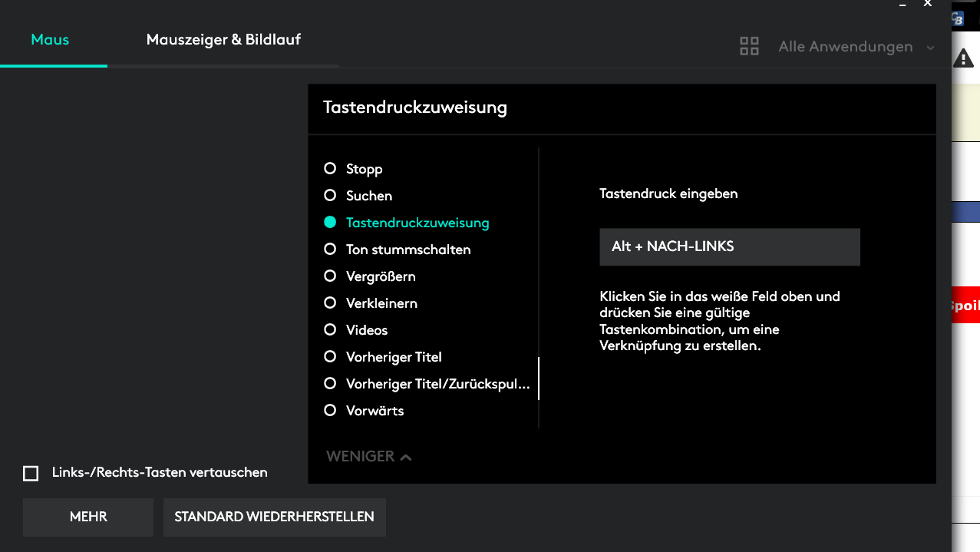Viewport: 980px width, 552px height.
Task: Choose Ton stummschalten option
Action: coord(331,250)
